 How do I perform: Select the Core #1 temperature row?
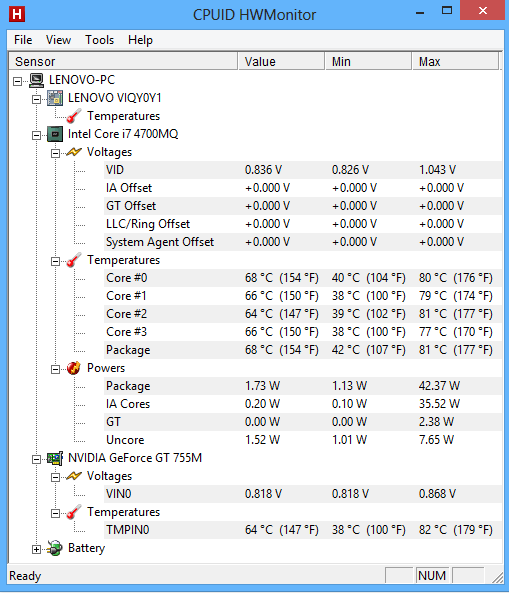[303, 296]
